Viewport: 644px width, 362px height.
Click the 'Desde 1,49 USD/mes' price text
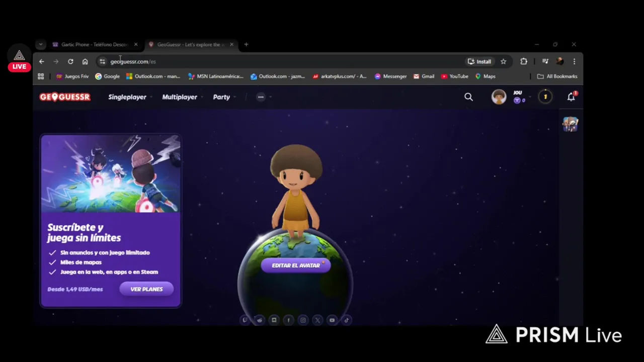click(75, 289)
